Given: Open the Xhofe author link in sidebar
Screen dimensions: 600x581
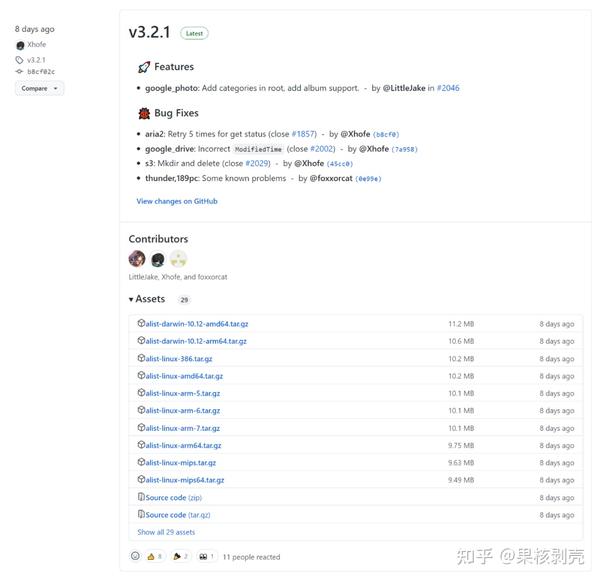Looking at the screenshot, I should [x=37, y=44].
